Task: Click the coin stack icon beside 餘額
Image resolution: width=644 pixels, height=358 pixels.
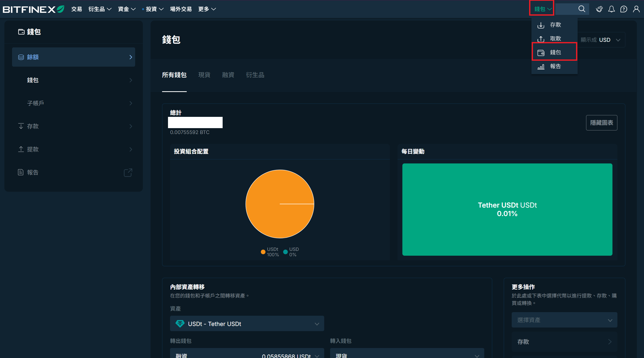Action: [x=21, y=57]
